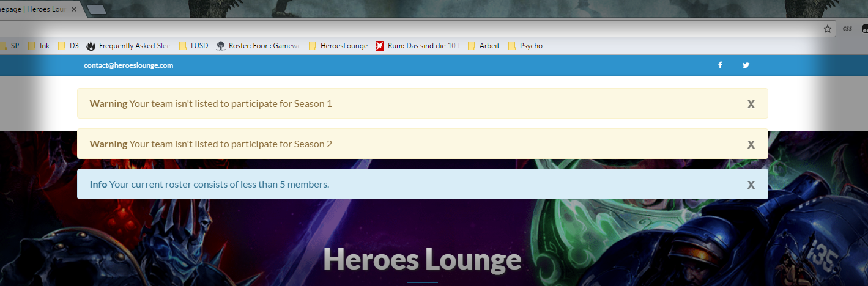Screen dimensions: 868x286
Task: Open a new browser tab
Action: pyautogui.click(x=97, y=10)
